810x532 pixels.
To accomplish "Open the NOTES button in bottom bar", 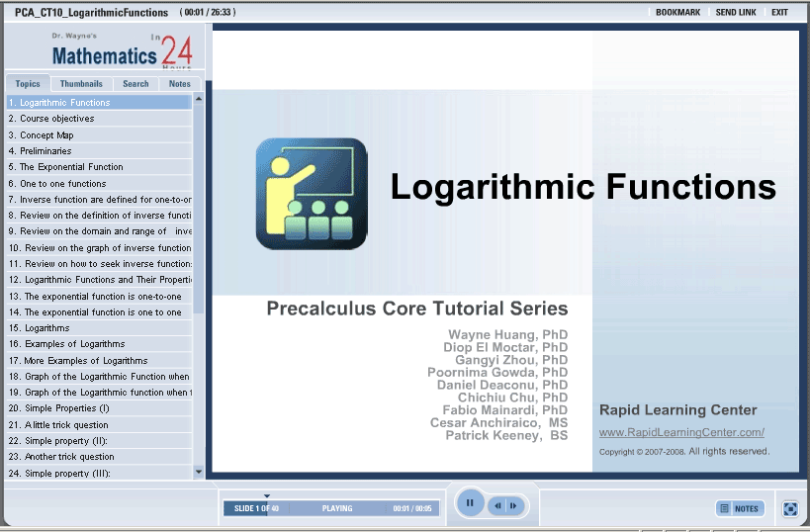I will pyautogui.click(x=740, y=508).
